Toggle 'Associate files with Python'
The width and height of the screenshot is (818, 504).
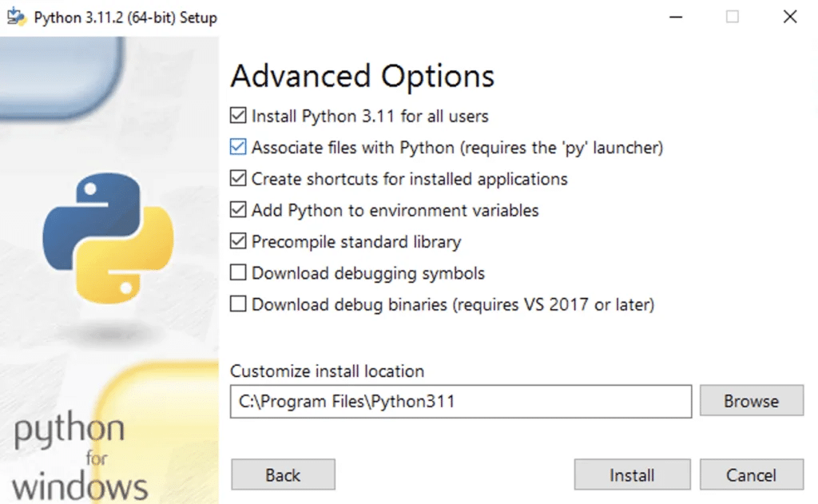pos(237,147)
